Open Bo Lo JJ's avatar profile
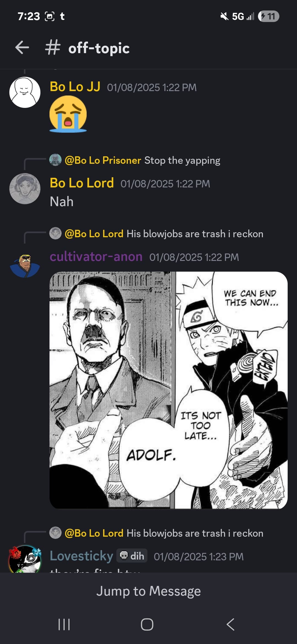This screenshot has width=297, height=644. coord(25,92)
